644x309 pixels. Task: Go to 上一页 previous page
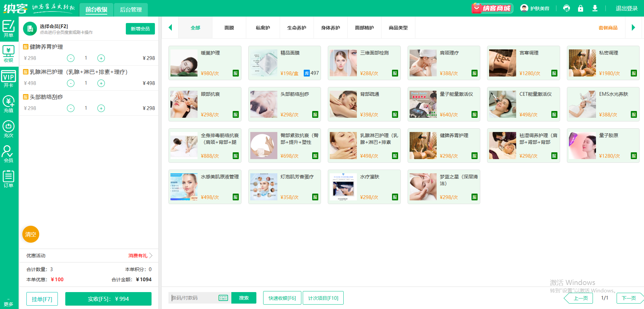click(579, 298)
